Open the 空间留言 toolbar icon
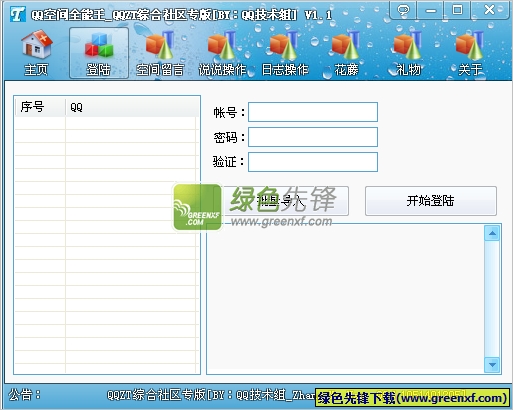The image size is (513, 410). 160,53
